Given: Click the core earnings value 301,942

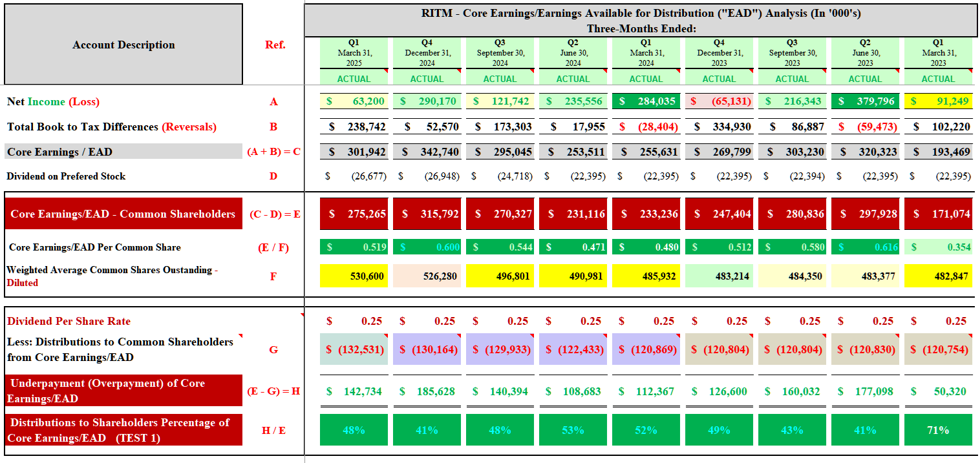Looking at the screenshot, I should click(x=354, y=152).
